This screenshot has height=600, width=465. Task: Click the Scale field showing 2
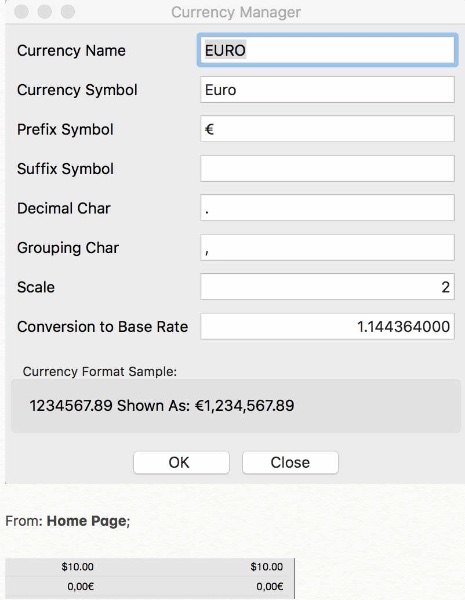click(x=327, y=287)
